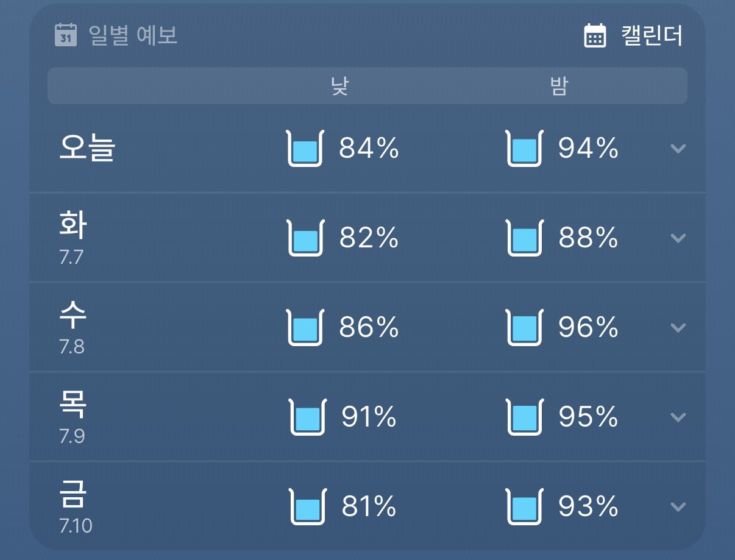Screen dimensions: 735x560
Task: Click the 일별 예보 title
Action: [133, 35]
